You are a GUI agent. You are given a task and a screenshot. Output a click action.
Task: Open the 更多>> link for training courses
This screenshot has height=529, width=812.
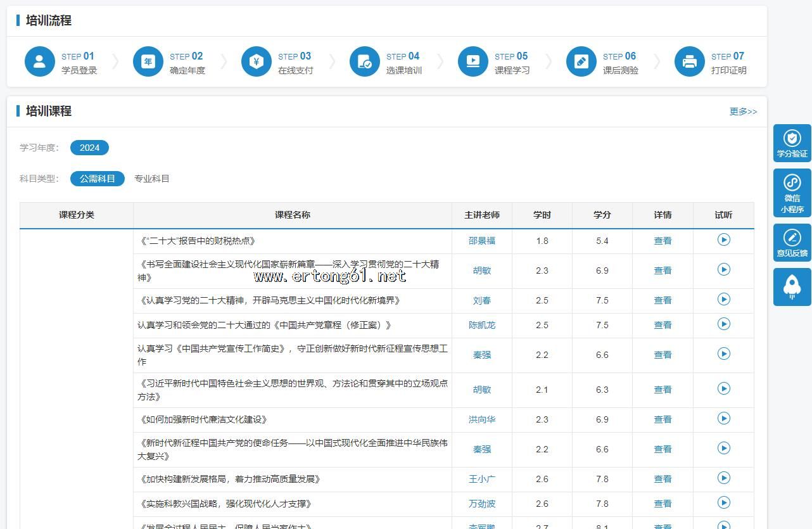[x=742, y=112]
